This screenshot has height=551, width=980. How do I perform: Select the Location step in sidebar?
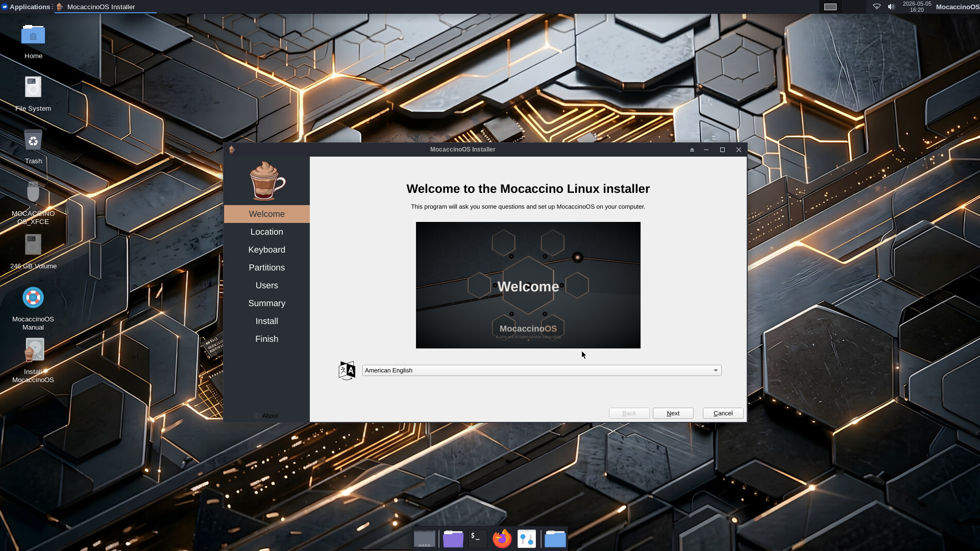coord(267,232)
